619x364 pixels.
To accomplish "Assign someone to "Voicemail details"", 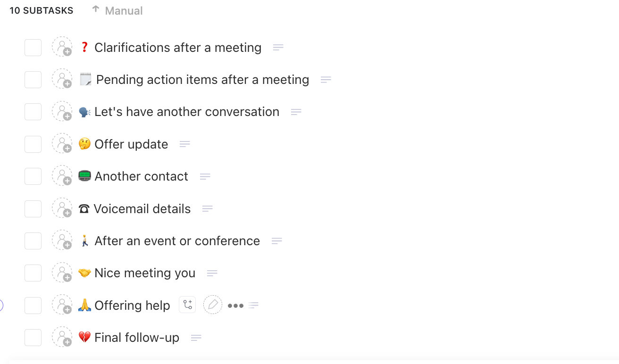I will (x=62, y=208).
